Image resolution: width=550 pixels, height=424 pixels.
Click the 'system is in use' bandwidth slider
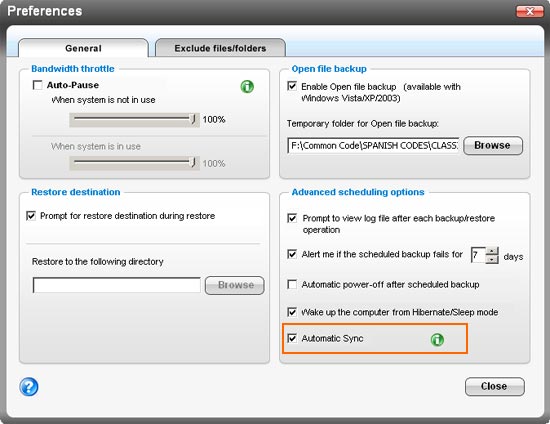pos(134,163)
